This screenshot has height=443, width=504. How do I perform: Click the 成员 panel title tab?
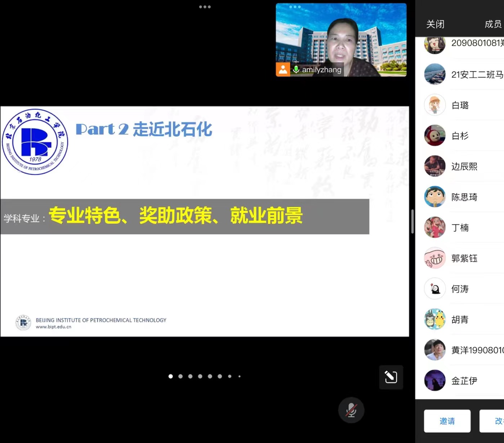point(493,24)
